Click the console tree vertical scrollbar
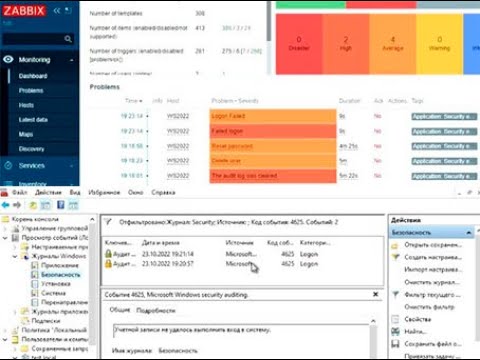Viewport: 480px width, 360px height. pos(92,283)
